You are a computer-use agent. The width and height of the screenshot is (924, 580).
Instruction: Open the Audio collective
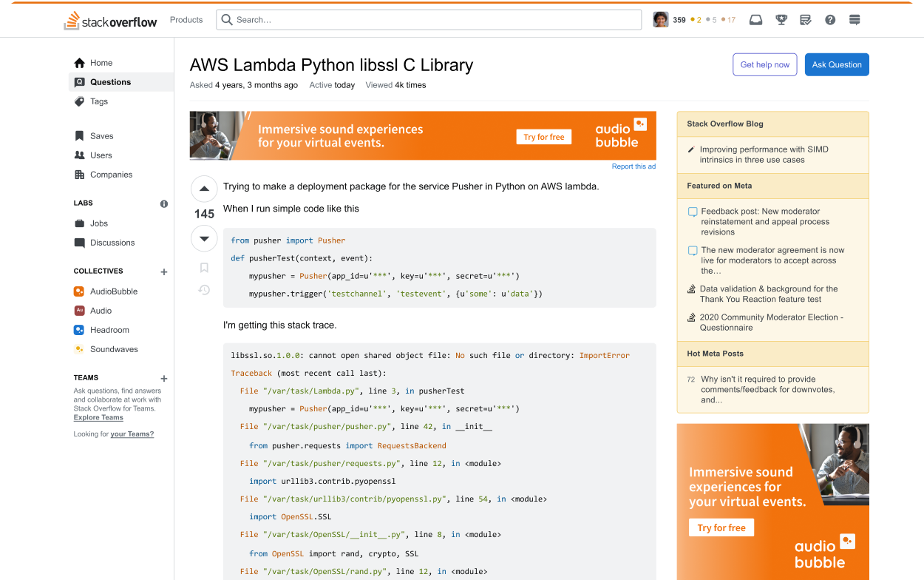click(121, 311)
